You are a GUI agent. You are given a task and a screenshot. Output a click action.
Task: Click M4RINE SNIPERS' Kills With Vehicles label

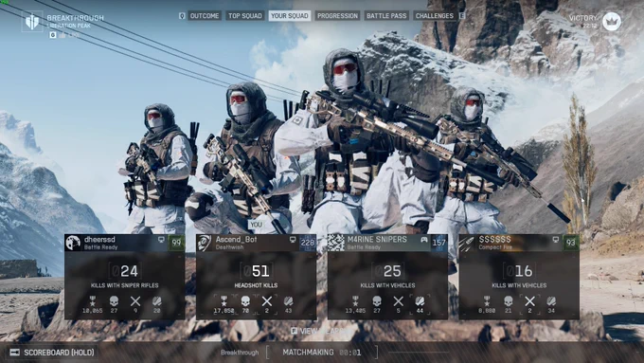click(x=387, y=285)
